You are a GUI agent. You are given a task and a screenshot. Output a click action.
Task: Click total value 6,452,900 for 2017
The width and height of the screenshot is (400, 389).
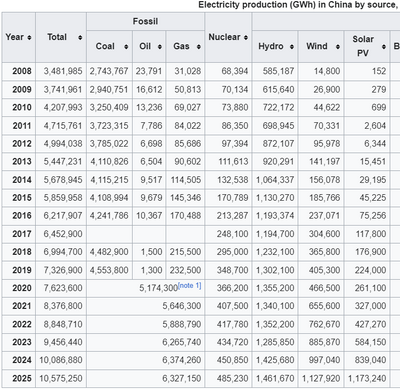(63, 234)
